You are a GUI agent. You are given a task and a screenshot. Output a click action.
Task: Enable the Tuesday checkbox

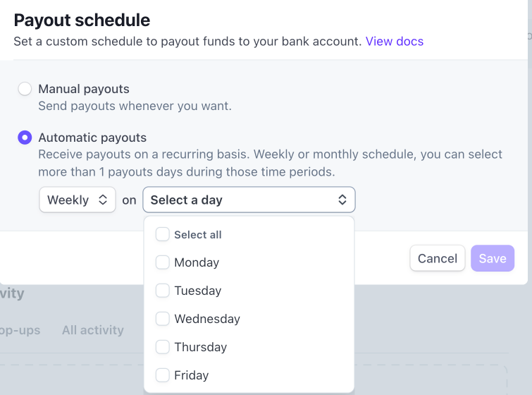[163, 291]
